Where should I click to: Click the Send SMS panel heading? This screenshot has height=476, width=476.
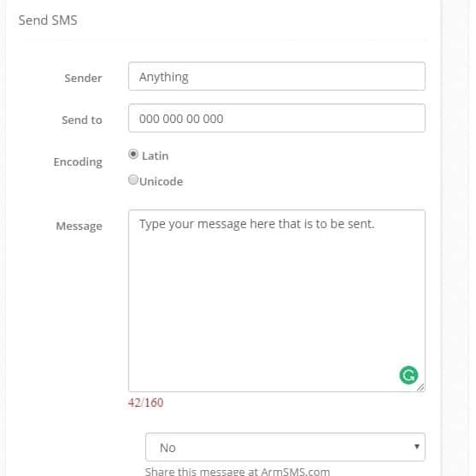48,21
